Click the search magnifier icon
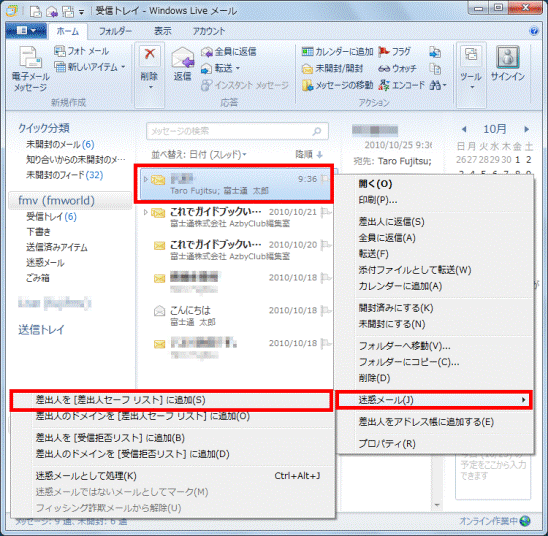Image resolution: width=548 pixels, height=536 pixels. click(x=317, y=131)
